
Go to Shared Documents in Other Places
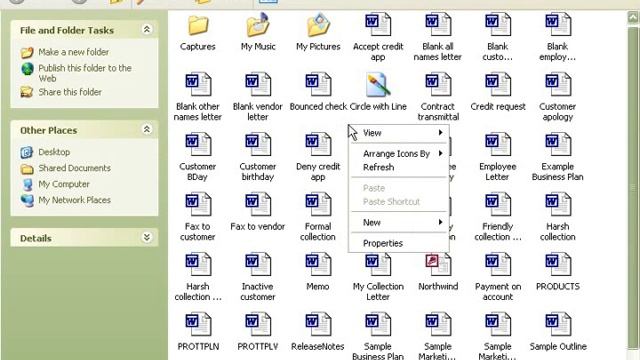tap(74, 168)
